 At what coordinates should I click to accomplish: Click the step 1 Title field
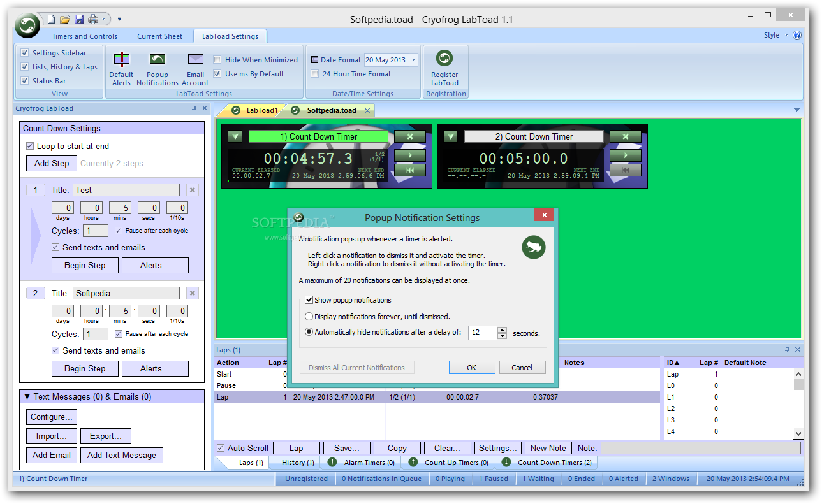[x=126, y=190]
